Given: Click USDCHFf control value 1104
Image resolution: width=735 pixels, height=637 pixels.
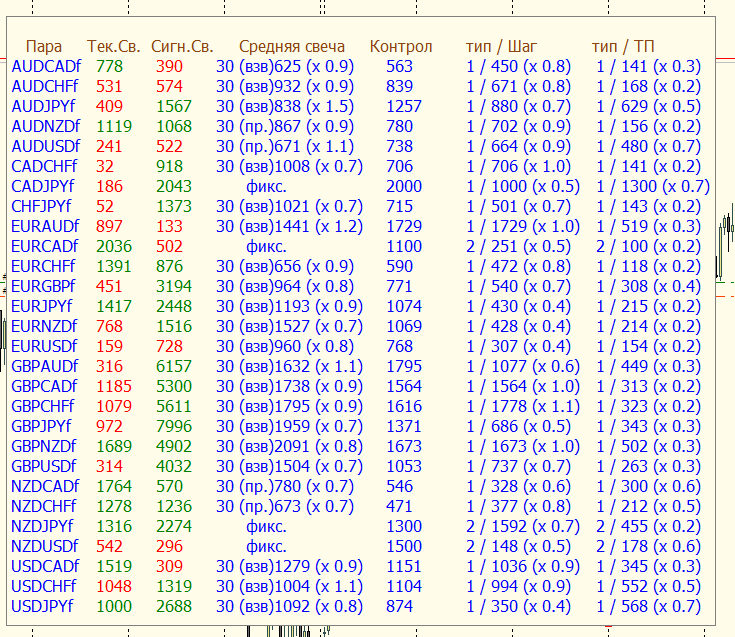Looking at the screenshot, I should pos(404,586).
